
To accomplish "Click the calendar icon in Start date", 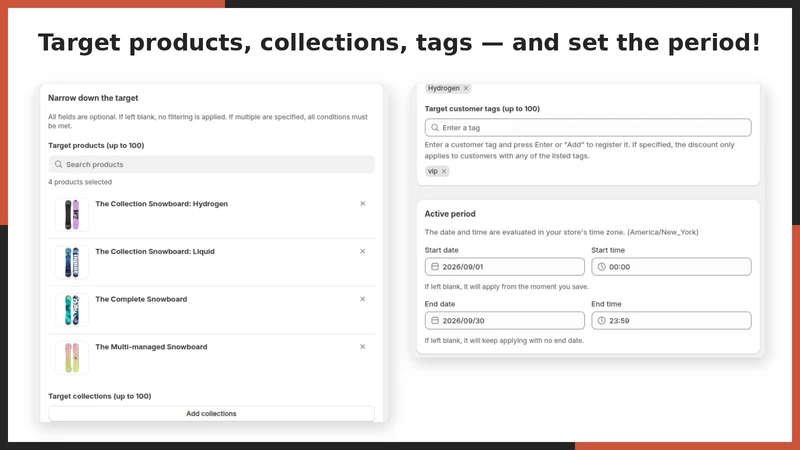I will tap(435, 267).
